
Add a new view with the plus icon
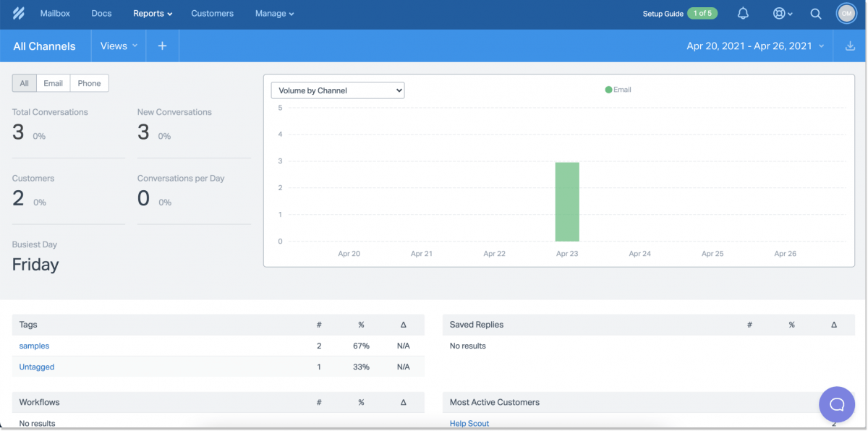click(162, 46)
